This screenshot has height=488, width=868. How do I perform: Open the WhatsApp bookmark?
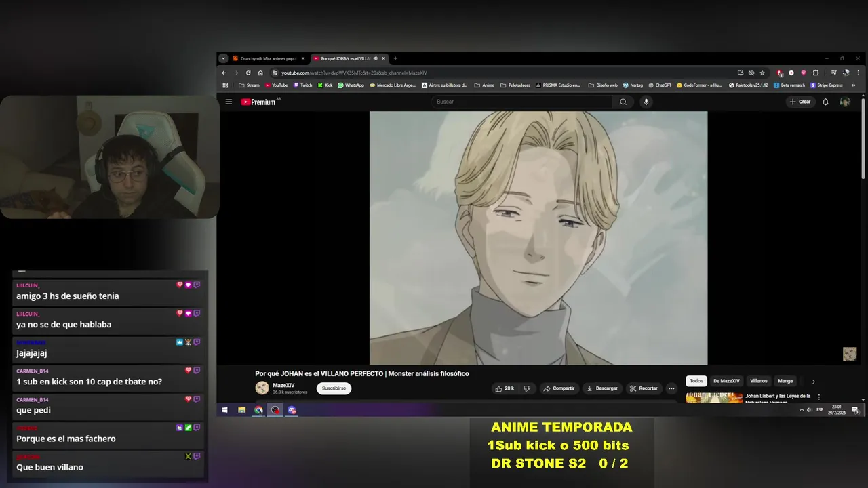pos(351,85)
